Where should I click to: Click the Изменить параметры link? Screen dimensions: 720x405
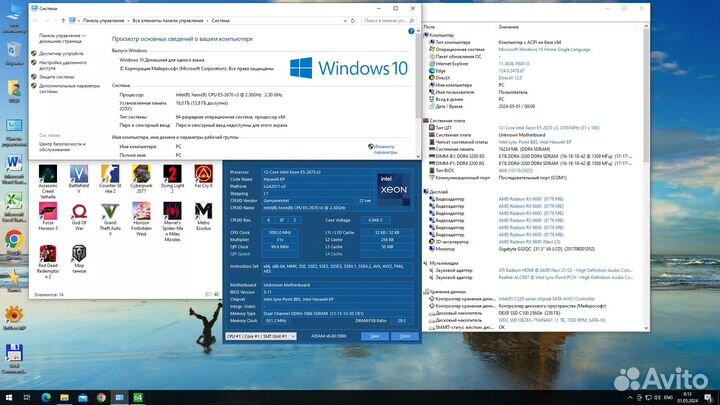[x=385, y=149]
